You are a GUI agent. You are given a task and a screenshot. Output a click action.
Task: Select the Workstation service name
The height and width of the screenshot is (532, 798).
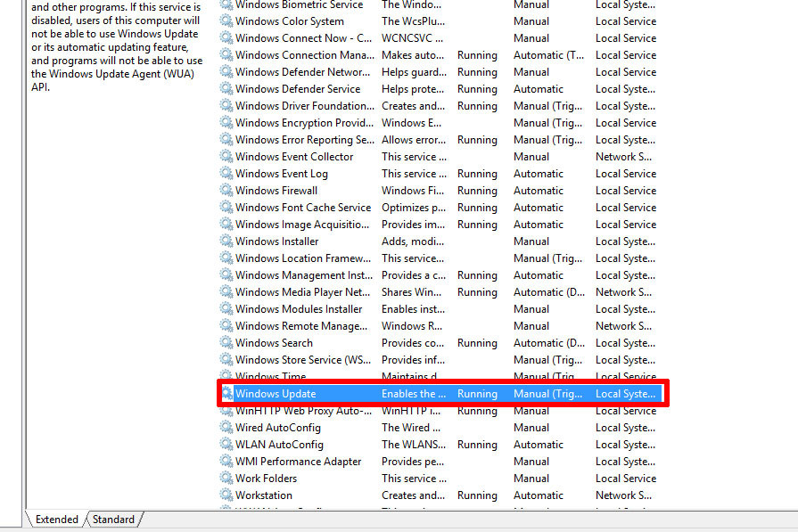[x=264, y=495]
